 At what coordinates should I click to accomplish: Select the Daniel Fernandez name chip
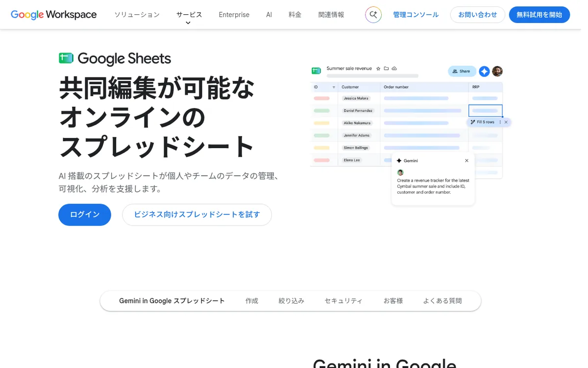click(x=358, y=110)
